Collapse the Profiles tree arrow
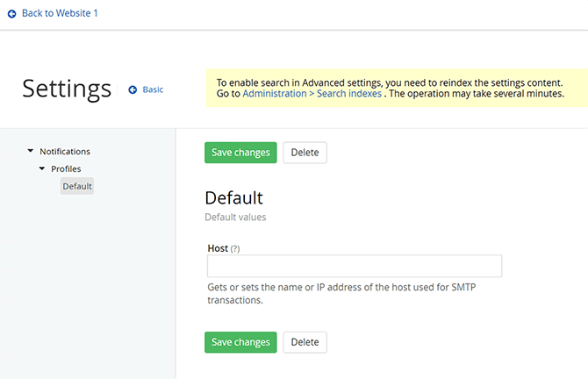This screenshot has width=588, height=379. 42,168
